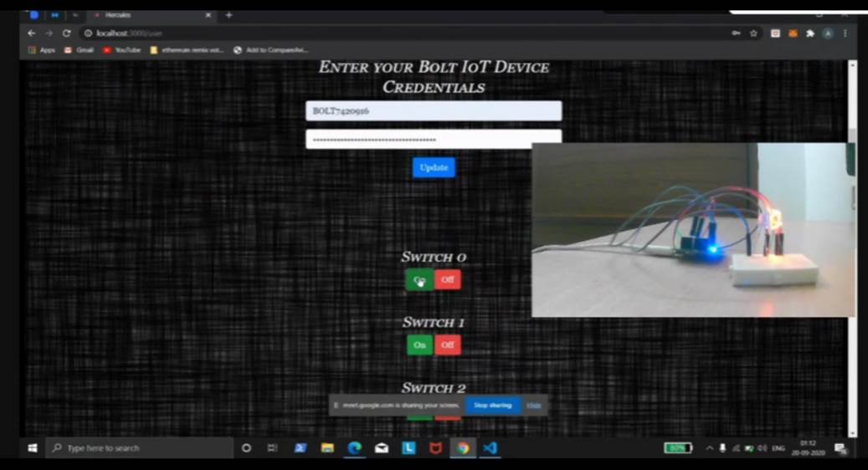This screenshot has height=470, width=868.
Task: Switch to Chrome on the taskbar
Action: pos(463,448)
